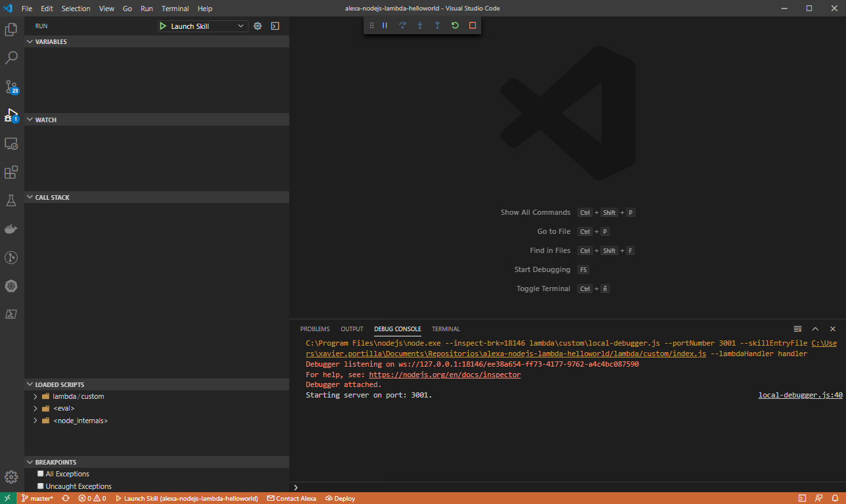Open the Help menu
This screenshot has width=846, height=504.
click(205, 9)
